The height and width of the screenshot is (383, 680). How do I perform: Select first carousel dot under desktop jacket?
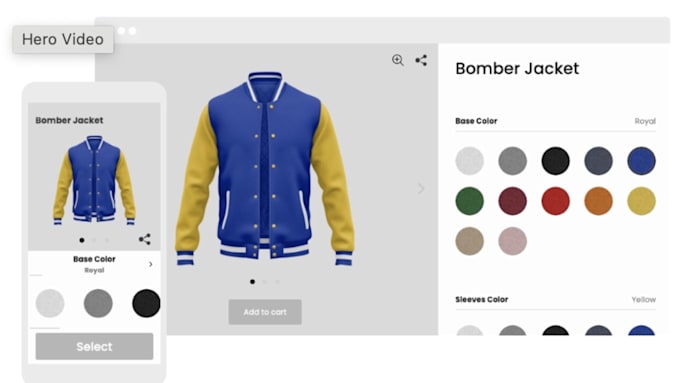tap(252, 282)
